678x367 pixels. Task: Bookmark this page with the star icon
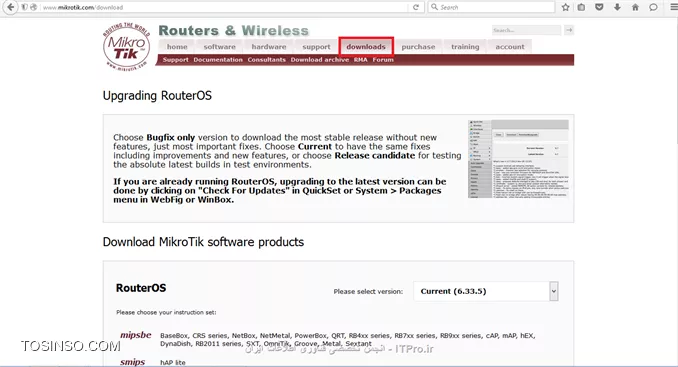point(565,7)
